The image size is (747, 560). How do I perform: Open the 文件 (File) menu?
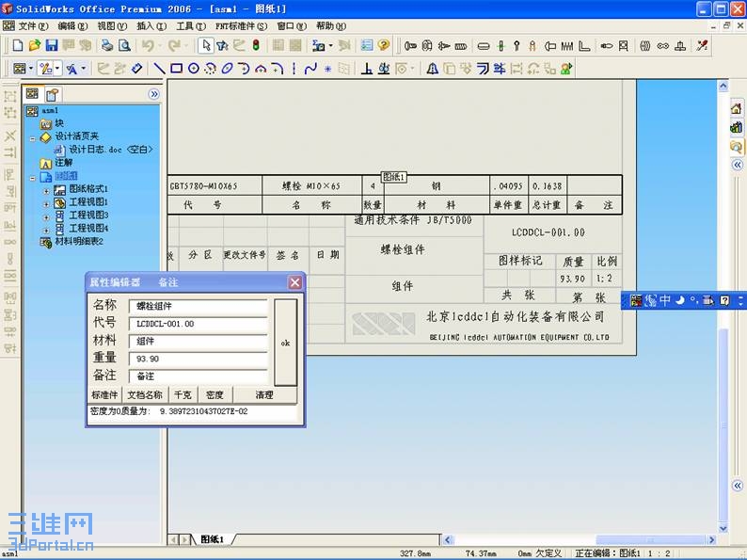[33, 25]
